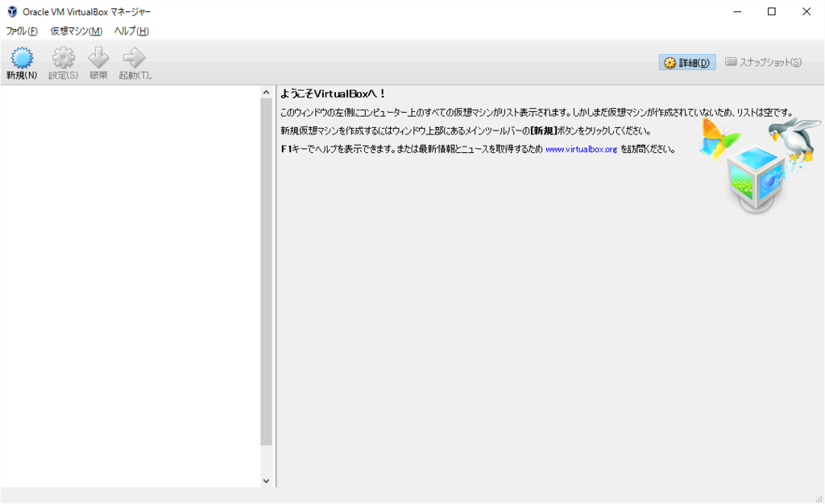
Task: Visit the www.virtualbox.org link
Action: 581,149
